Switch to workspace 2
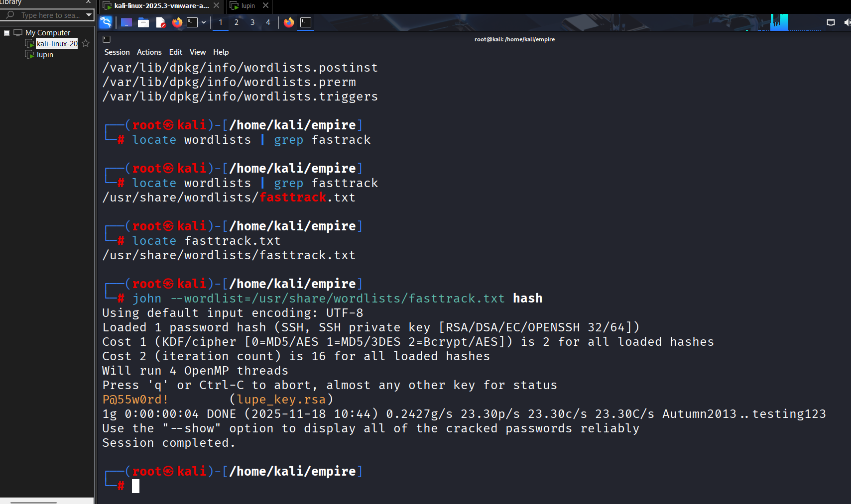This screenshot has height=504, width=851. click(x=237, y=22)
